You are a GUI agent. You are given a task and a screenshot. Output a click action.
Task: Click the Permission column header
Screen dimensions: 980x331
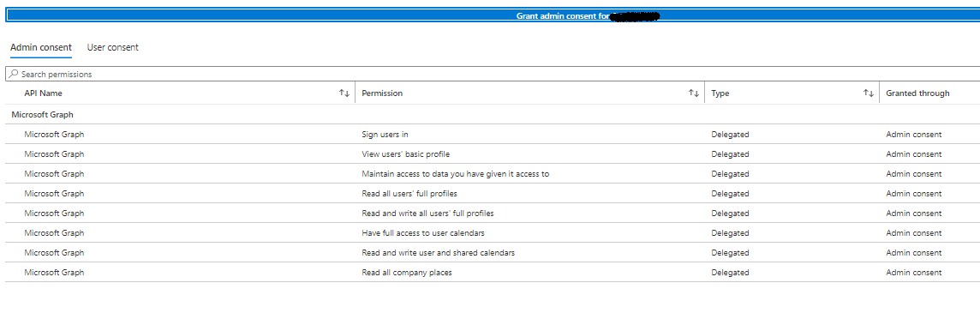point(382,93)
